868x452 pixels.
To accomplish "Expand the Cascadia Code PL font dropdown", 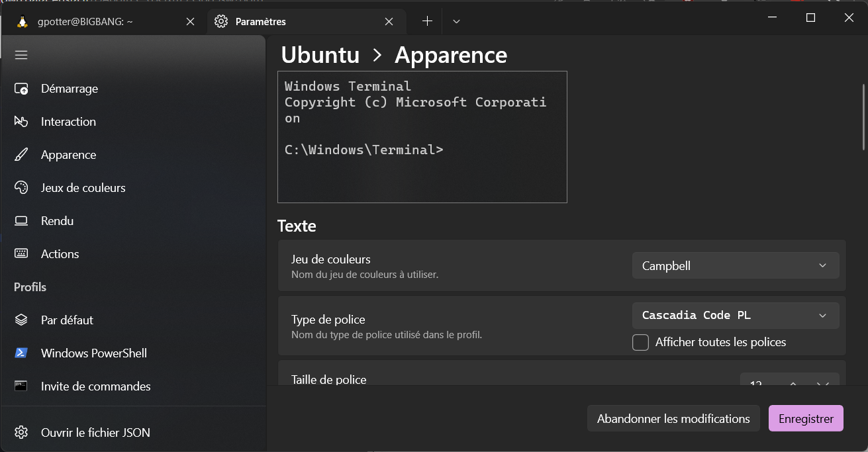I will coord(736,316).
